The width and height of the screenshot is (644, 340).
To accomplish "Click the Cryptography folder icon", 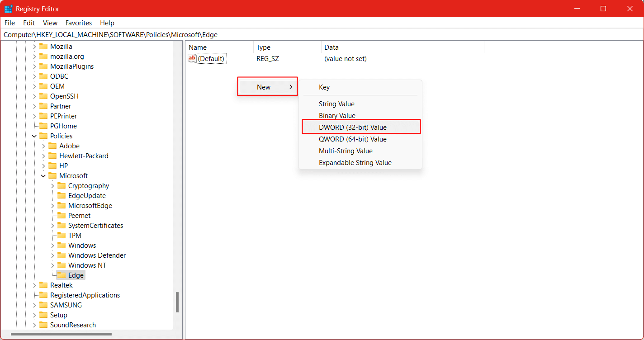I will click(x=62, y=186).
